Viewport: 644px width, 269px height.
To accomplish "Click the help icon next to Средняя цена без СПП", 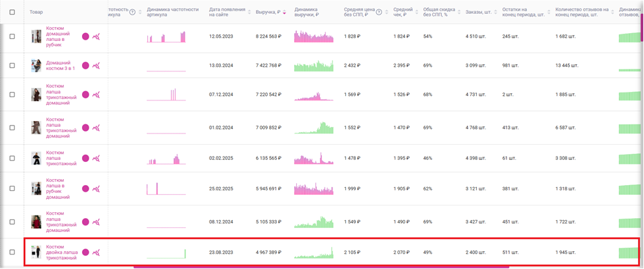I will 380,12.
